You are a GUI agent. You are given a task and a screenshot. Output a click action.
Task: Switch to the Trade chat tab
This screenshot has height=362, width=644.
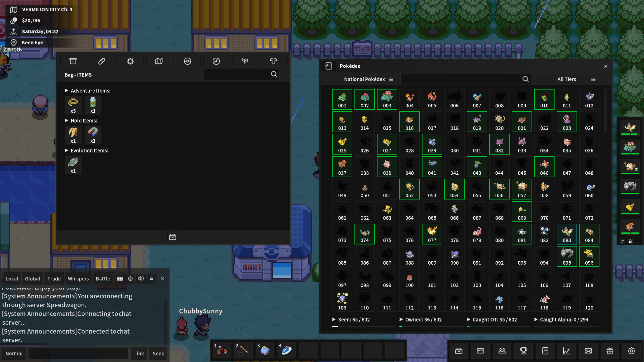coord(54,278)
